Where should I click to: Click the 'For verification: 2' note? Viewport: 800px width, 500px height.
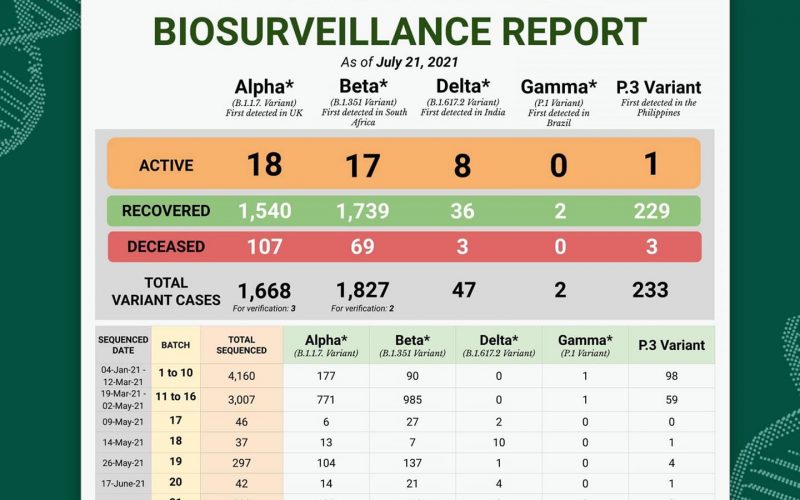[364, 308]
